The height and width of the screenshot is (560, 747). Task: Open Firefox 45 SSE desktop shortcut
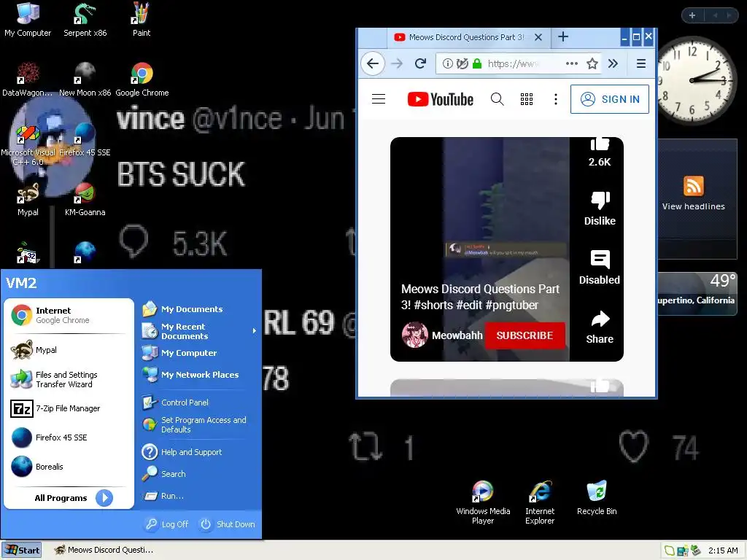(85, 139)
